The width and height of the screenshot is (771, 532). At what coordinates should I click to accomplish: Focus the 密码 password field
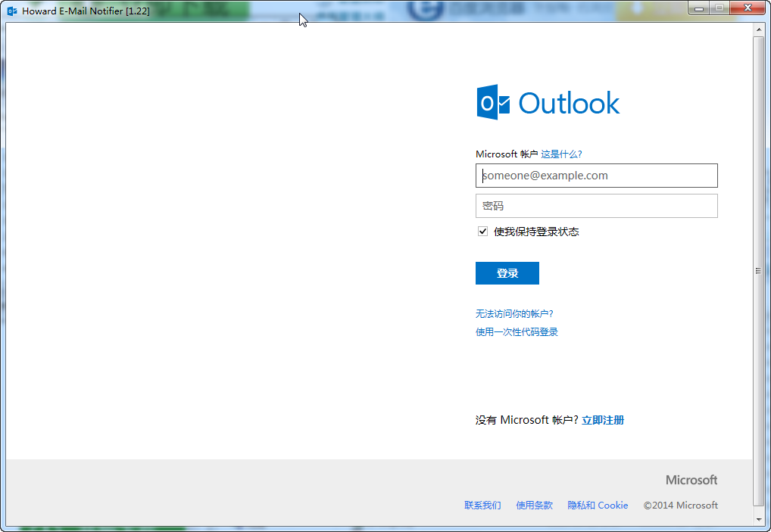597,206
